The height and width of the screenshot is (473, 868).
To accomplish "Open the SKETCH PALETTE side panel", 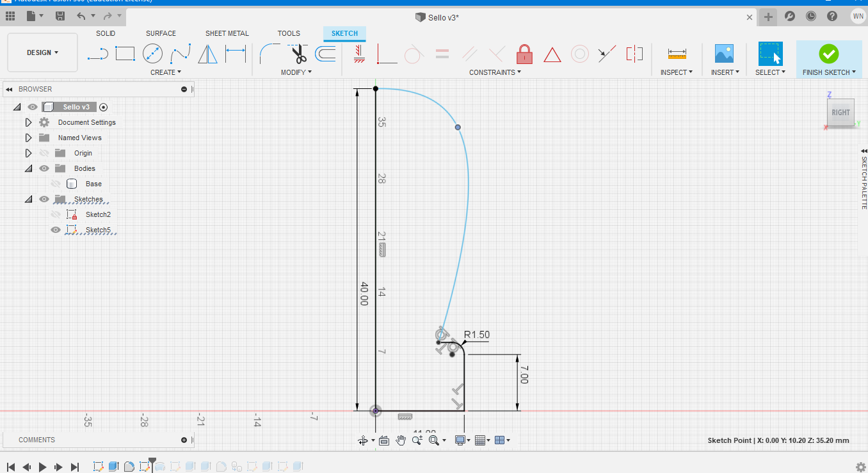I will click(x=864, y=178).
